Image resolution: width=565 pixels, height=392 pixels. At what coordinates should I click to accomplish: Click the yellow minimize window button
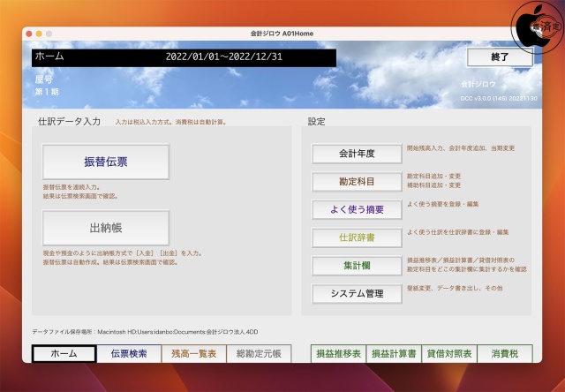(x=39, y=34)
